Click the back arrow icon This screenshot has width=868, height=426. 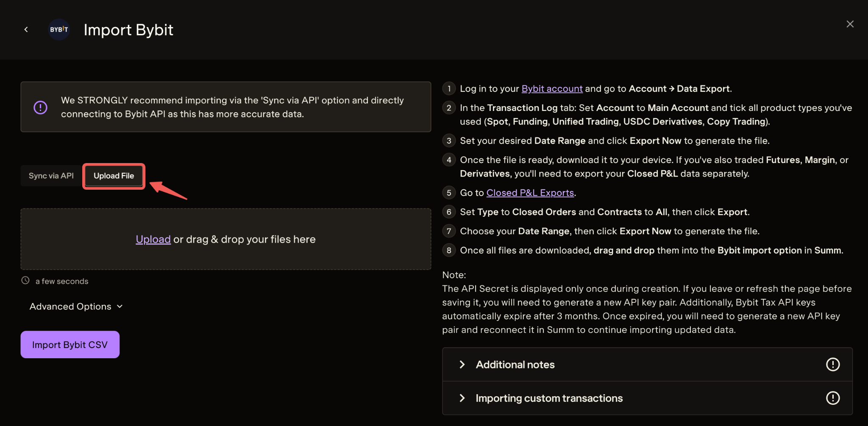point(26,29)
